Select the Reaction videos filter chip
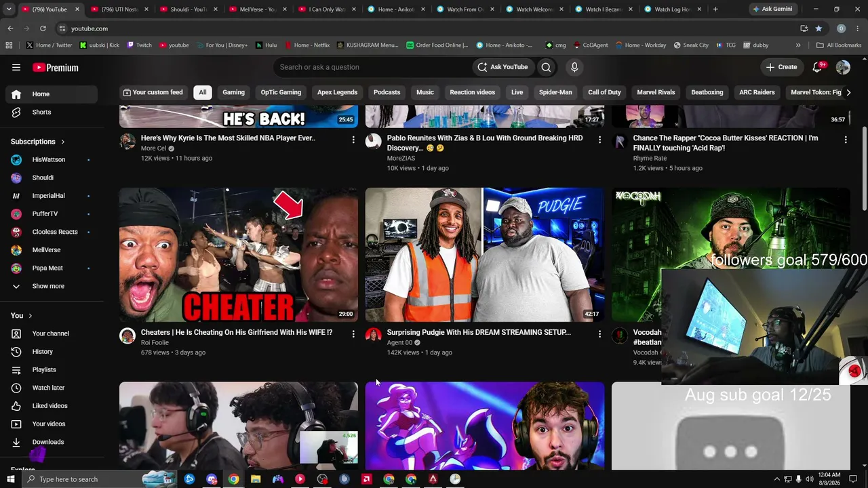 point(472,92)
